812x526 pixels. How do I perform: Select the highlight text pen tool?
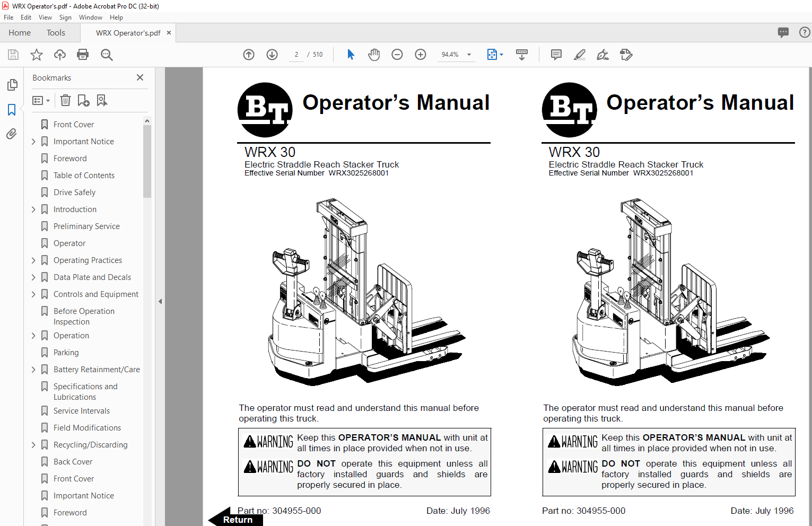click(580, 55)
